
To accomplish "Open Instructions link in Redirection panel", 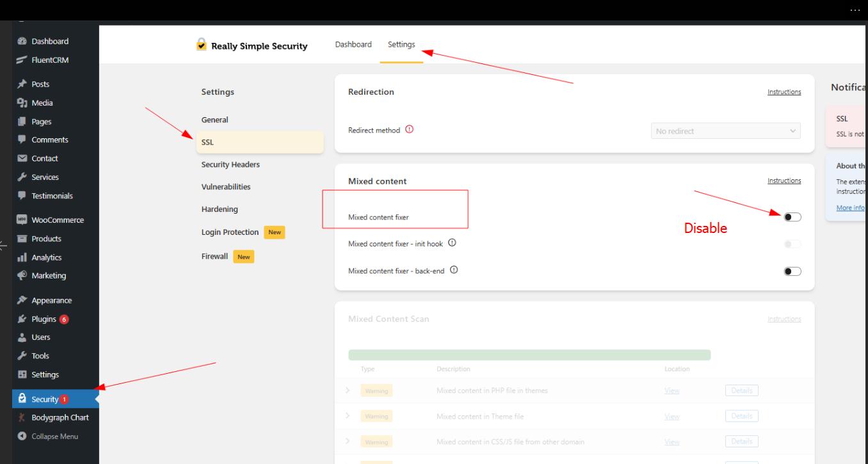I will (x=784, y=92).
